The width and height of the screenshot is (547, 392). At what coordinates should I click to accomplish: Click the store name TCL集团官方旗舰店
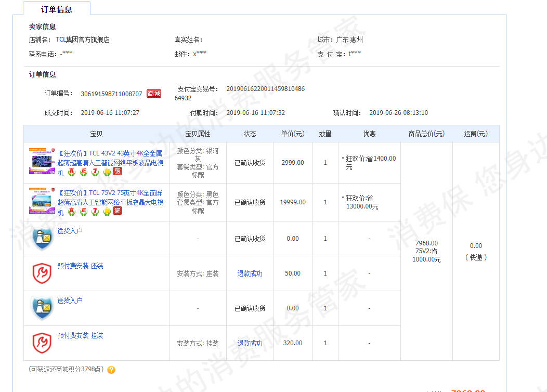coord(83,40)
